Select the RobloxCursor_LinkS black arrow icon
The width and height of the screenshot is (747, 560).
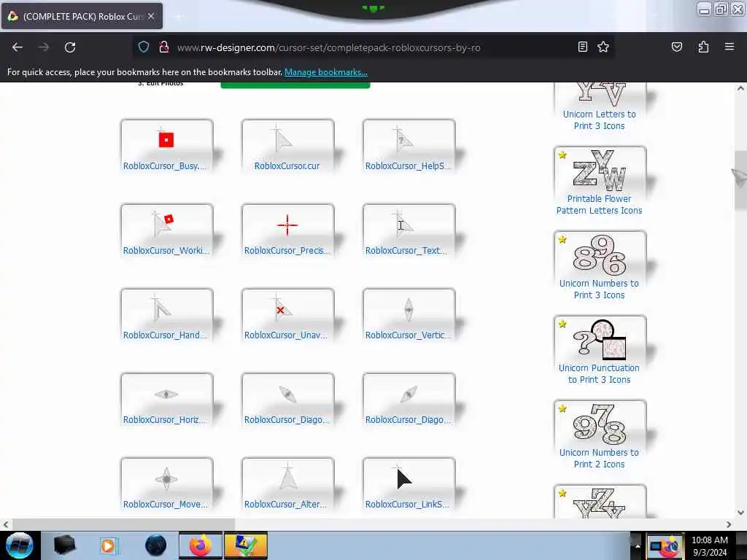403,478
